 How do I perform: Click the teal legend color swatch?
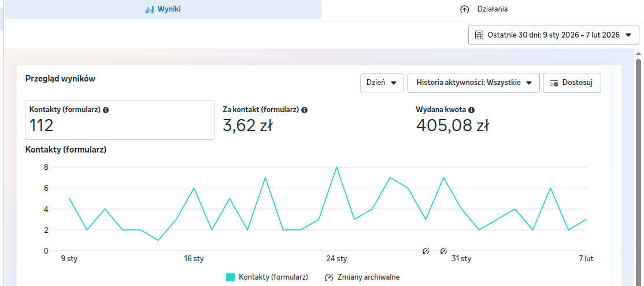(230, 277)
